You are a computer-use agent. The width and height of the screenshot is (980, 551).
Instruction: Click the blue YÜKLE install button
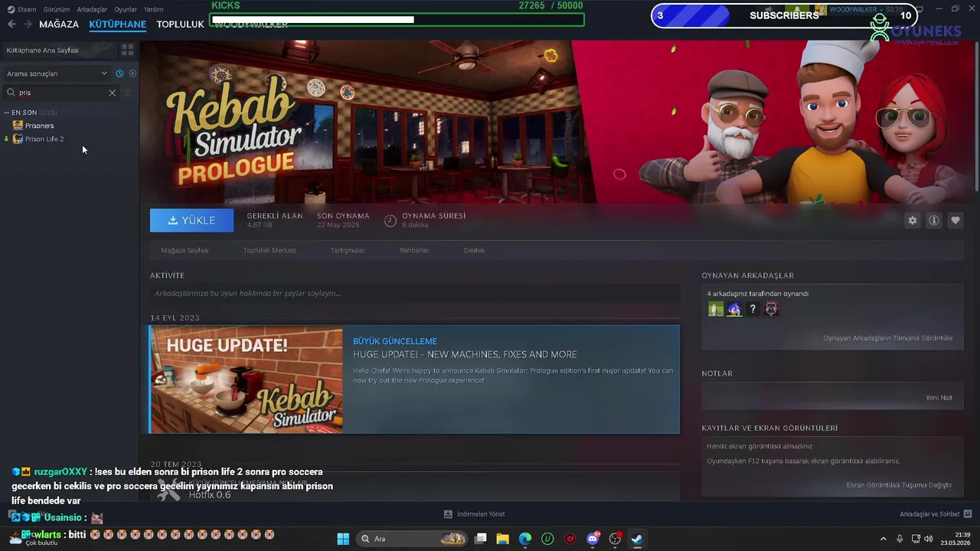(192, 220)
